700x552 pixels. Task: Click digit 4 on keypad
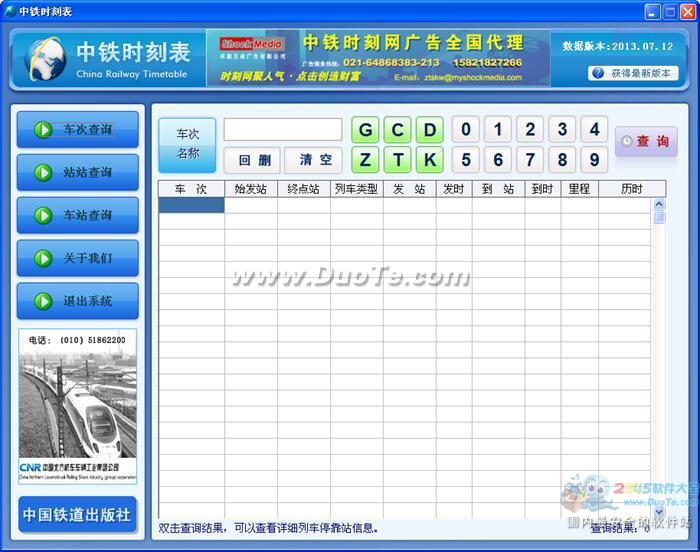594,130
